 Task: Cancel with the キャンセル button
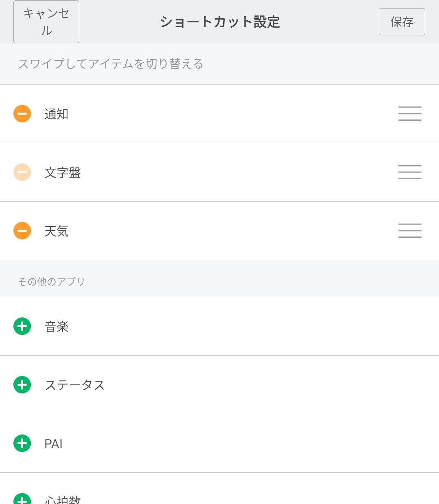[x=46, y=22]
